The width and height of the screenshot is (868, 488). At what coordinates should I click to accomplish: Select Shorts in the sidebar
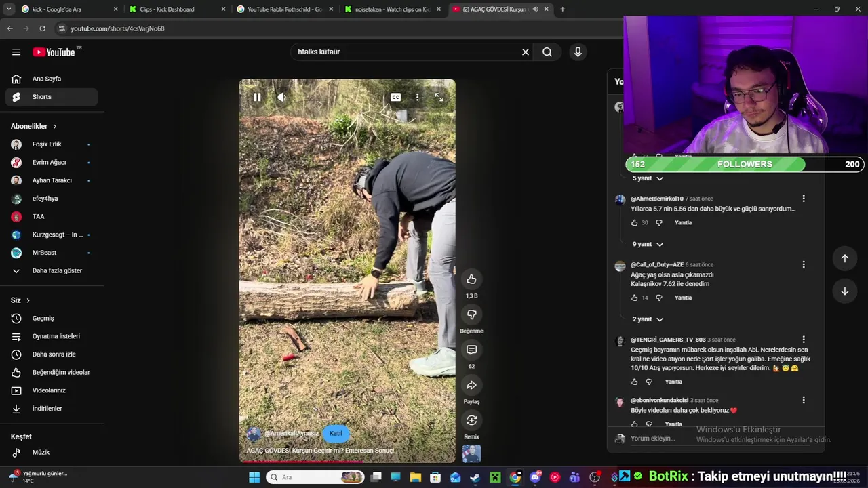[52, 97]
